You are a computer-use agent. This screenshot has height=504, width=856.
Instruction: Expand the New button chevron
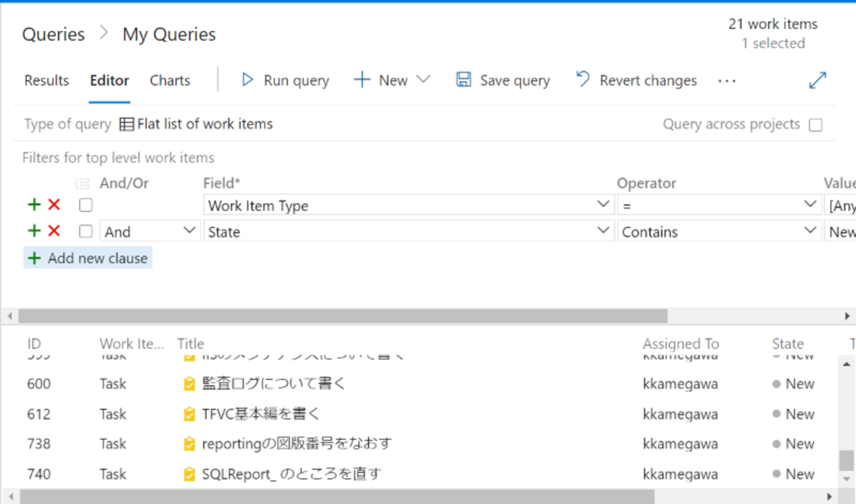click(424, 80)
